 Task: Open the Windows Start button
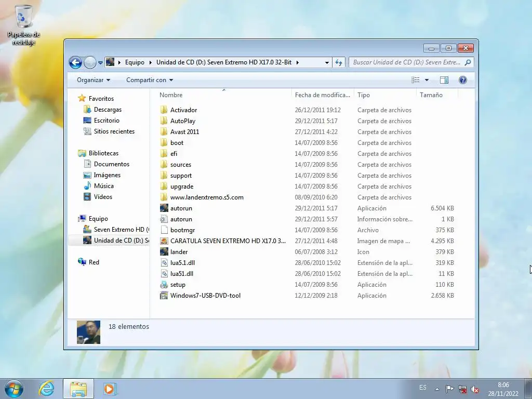(14, 389)
